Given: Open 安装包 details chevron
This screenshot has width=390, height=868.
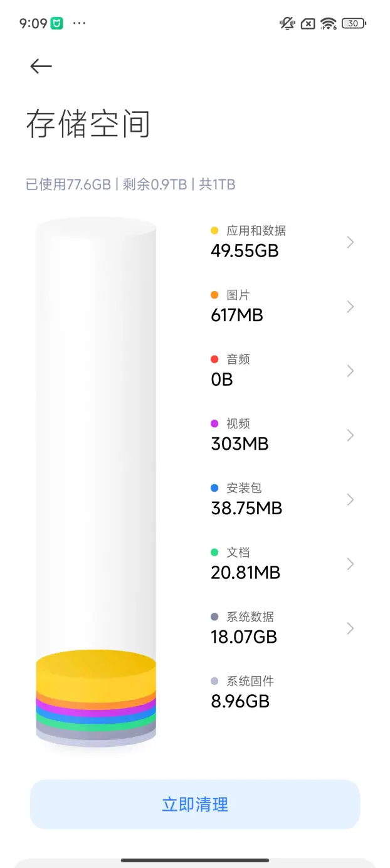Looking at the screenshot, I should coord(350,500).
